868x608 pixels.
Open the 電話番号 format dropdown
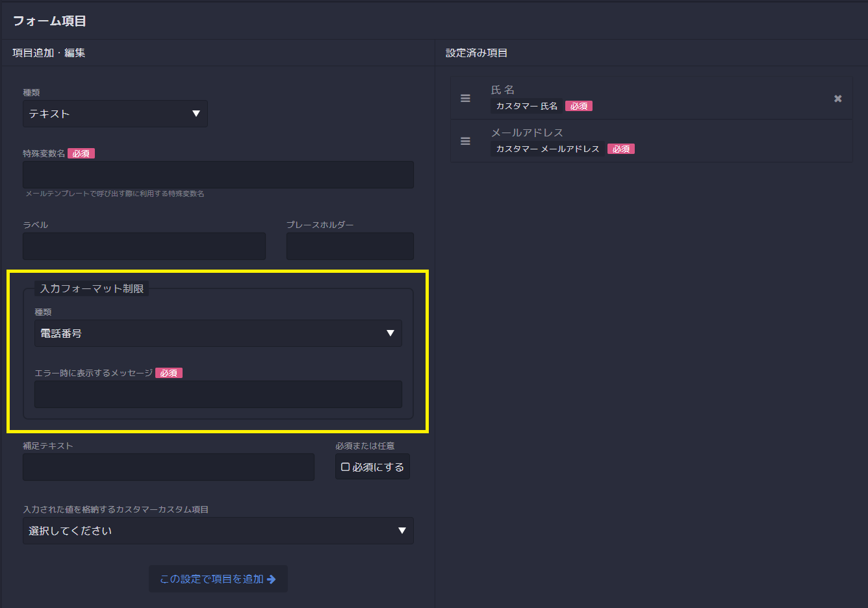pos(218,333)
